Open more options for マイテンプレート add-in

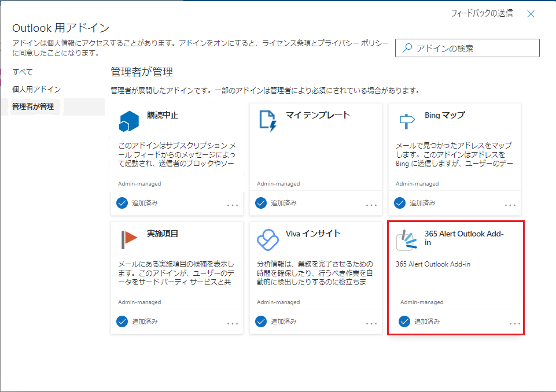[x=371, y=205]
